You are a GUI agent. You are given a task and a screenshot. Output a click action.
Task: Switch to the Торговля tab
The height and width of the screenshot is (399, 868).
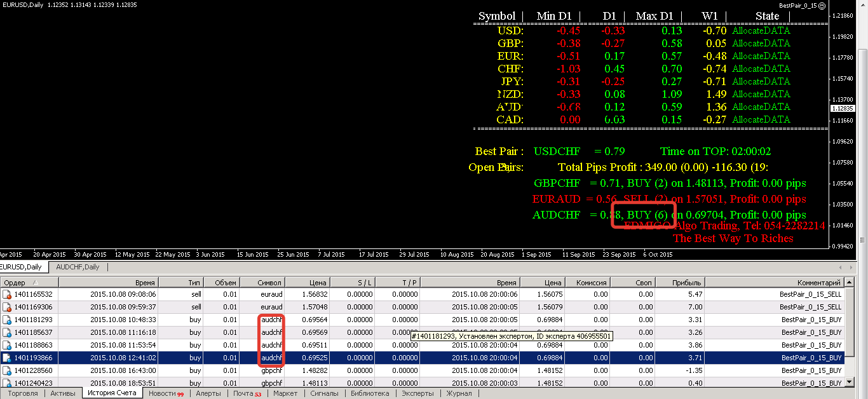pos(22,393)
